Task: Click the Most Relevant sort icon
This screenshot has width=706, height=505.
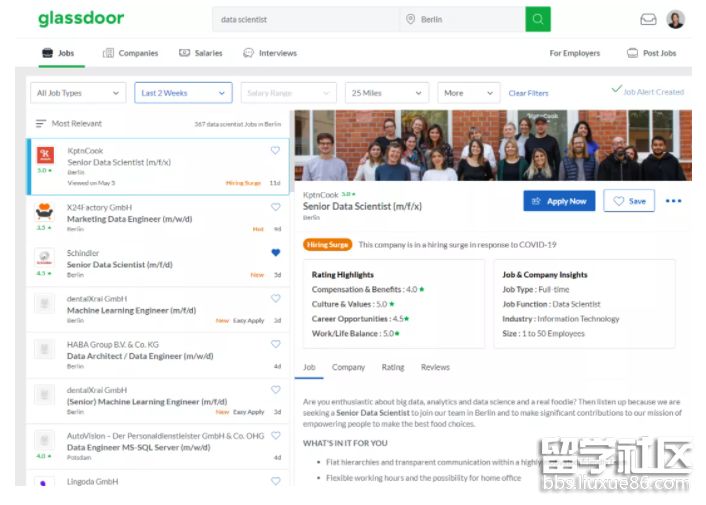Action: click(x=41, y=123)
